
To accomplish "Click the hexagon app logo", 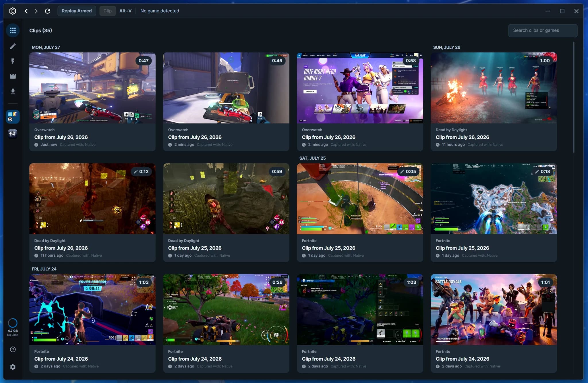I will [13, 11].
